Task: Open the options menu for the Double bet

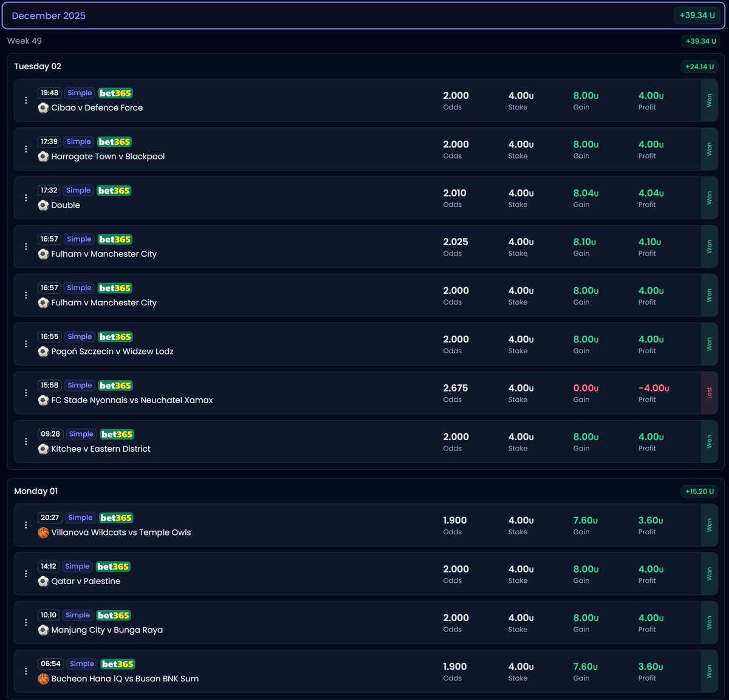Action: (x=26, y=197)
